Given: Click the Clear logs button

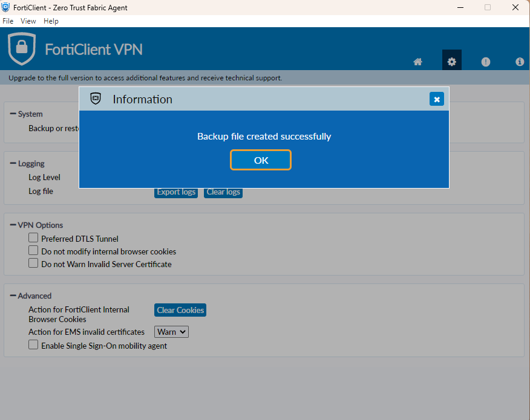Looking at the screenshot, I should pyautogui.click(x=223, y=193).
